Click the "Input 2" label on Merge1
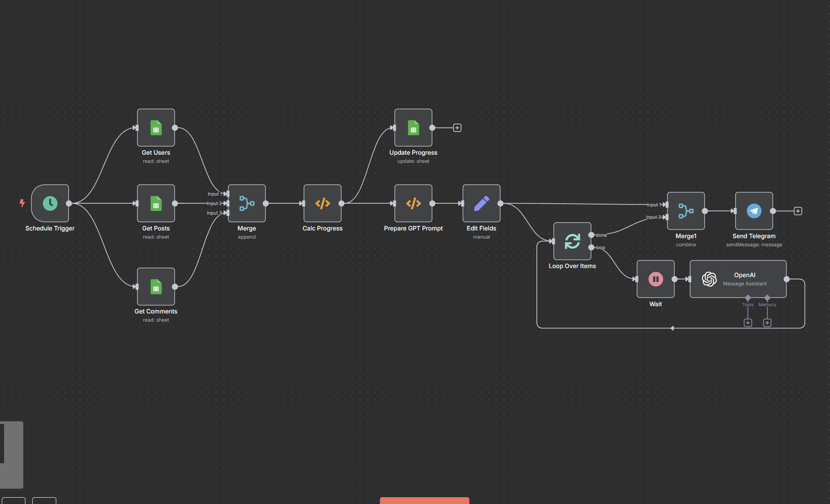This screenshot has width=830, height=504. pos(654,217)
